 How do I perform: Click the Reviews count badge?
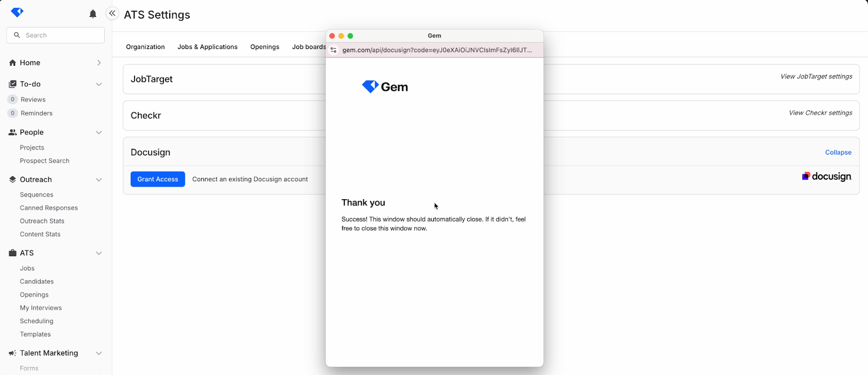(12, 100)
